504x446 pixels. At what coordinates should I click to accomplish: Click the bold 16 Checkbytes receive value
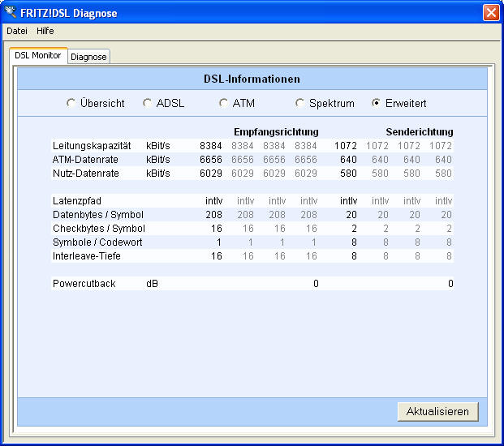pyautogui.click(x=217, y=229)
